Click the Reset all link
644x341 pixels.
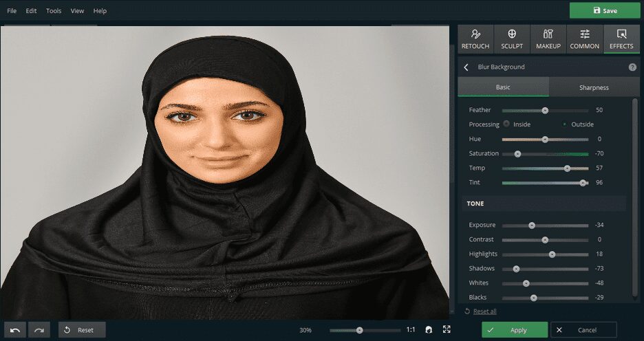coord(484,311)
